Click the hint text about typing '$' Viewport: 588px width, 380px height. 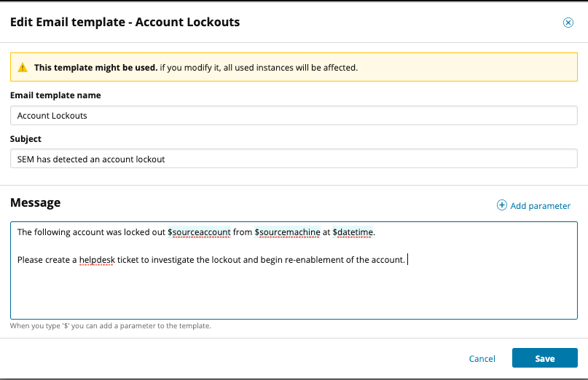(111, 326)
